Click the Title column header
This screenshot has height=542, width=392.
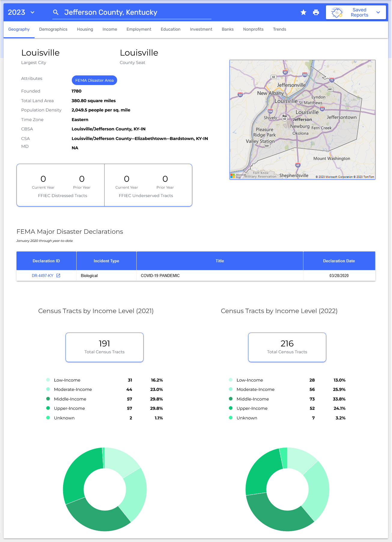coord(220,261)
